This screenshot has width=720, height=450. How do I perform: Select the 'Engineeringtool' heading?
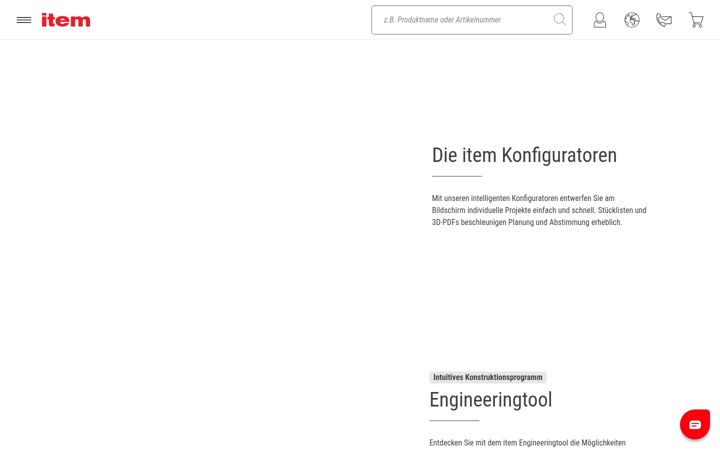(x=490, y=399)
